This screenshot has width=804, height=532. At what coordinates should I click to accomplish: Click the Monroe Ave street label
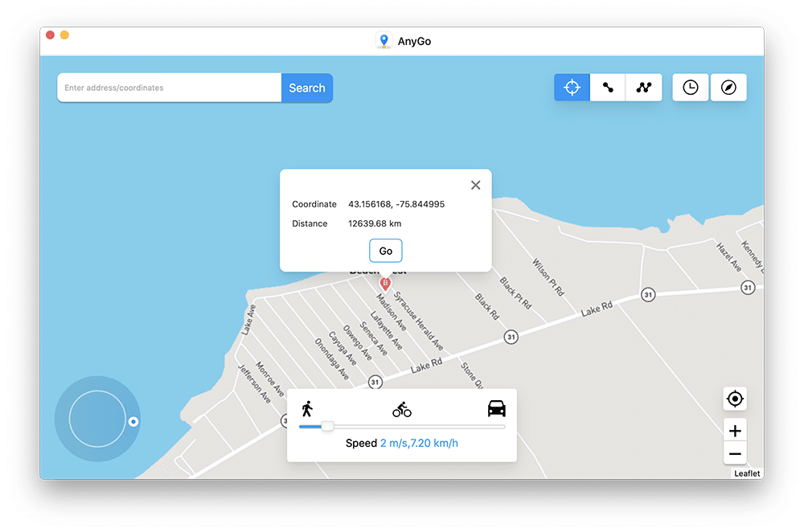point(269,379)
